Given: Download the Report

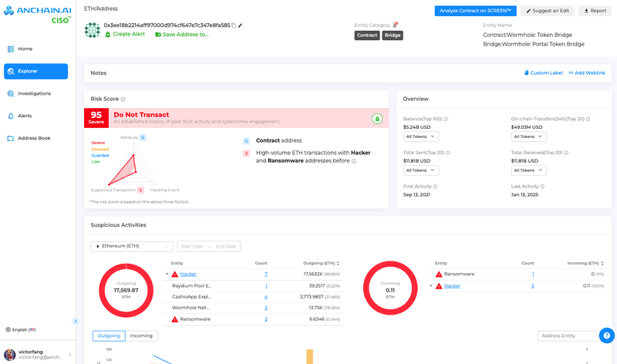Looking at the screenshot, I should 595,11.
